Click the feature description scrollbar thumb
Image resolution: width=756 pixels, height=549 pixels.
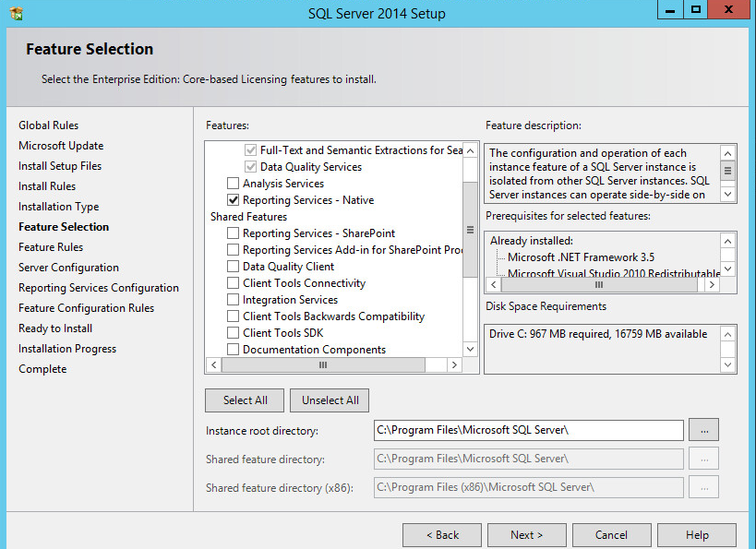click(728, 170)
